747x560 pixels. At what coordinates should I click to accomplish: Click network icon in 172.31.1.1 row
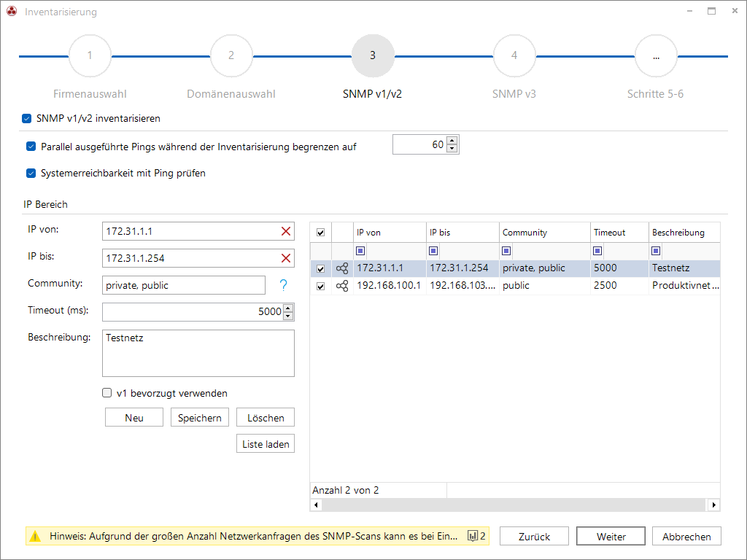342,268
